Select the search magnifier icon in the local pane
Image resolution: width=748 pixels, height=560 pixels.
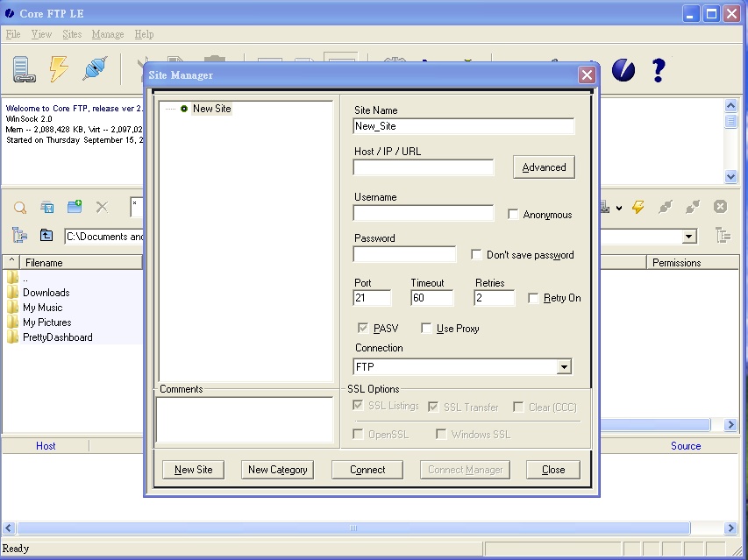19,207
